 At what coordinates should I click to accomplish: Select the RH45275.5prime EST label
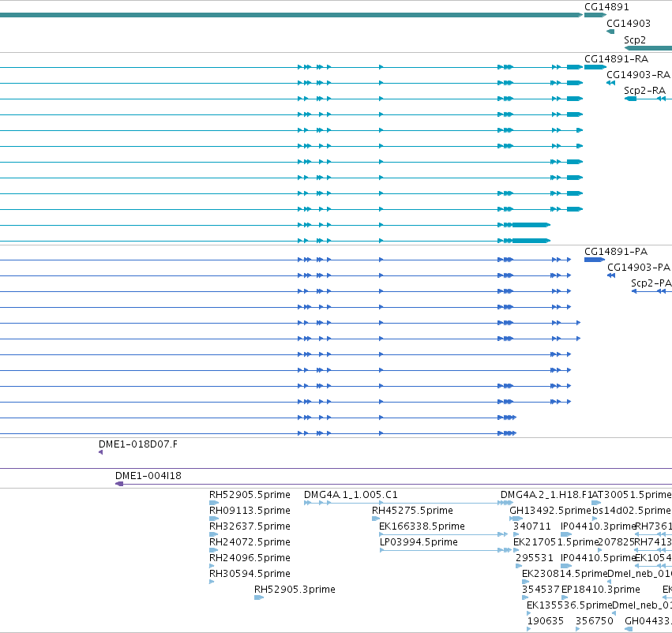click(x=412, y=511)
